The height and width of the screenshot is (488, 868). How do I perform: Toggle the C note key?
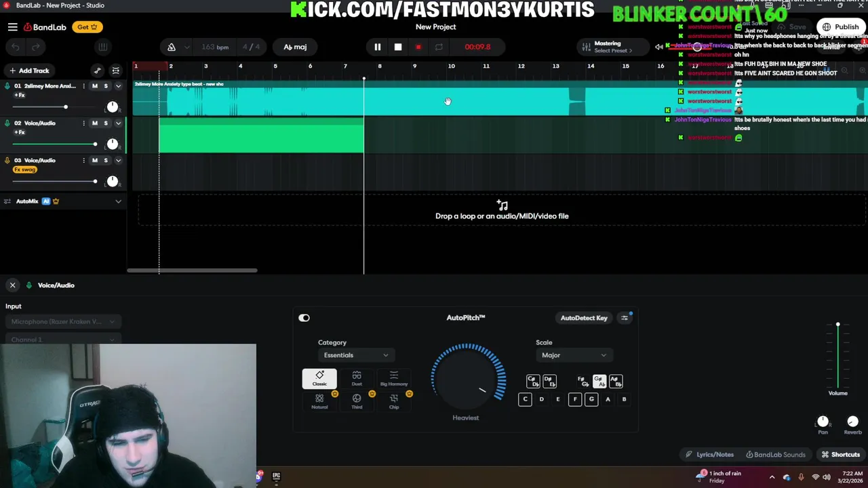pyautogui.click(x=525, y=399)
